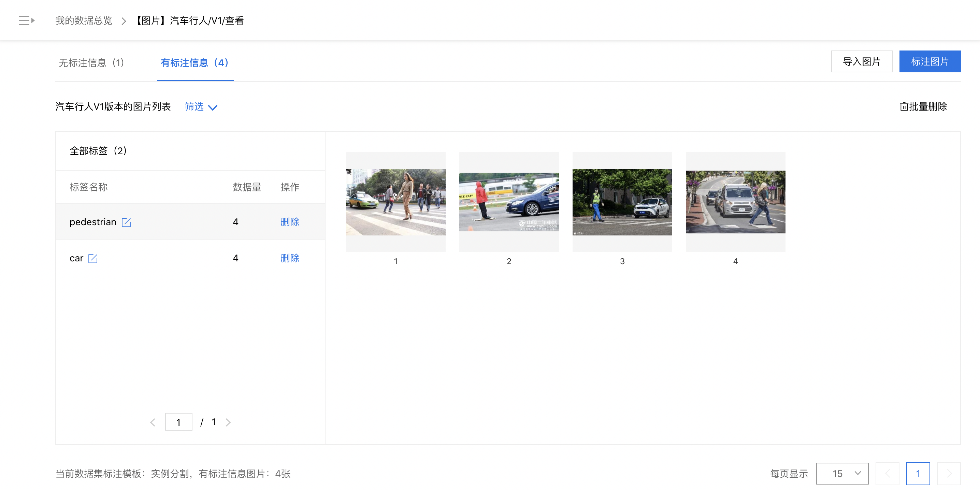The width and height of the screenshot is (980, 490).
Task: Click the 导入图片 button
Action: pos(861,62)
